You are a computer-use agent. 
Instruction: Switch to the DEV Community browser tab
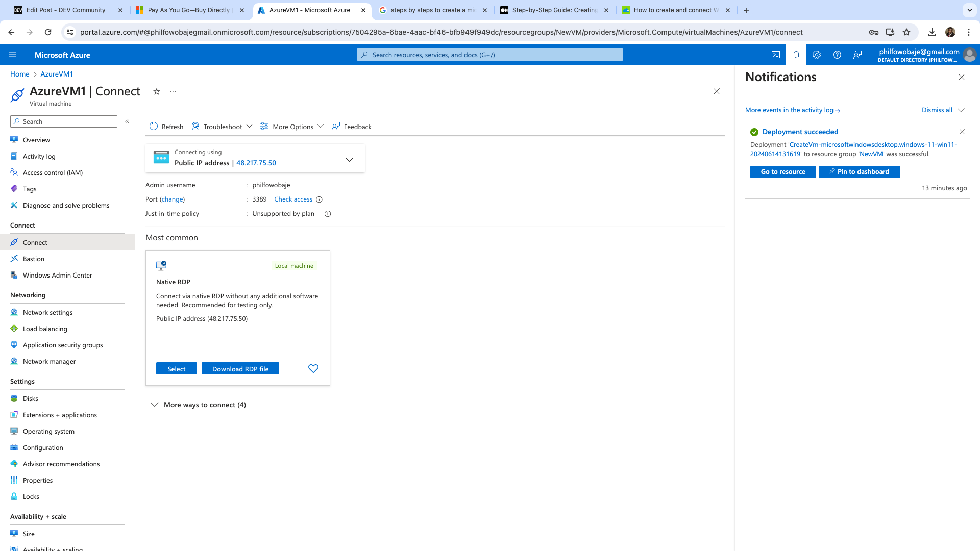pos(65,10)
